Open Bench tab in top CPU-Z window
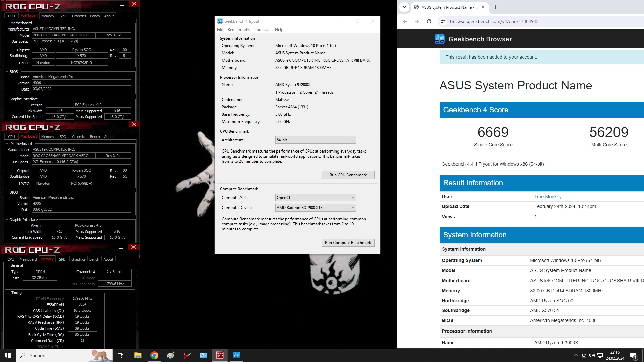 95,16
